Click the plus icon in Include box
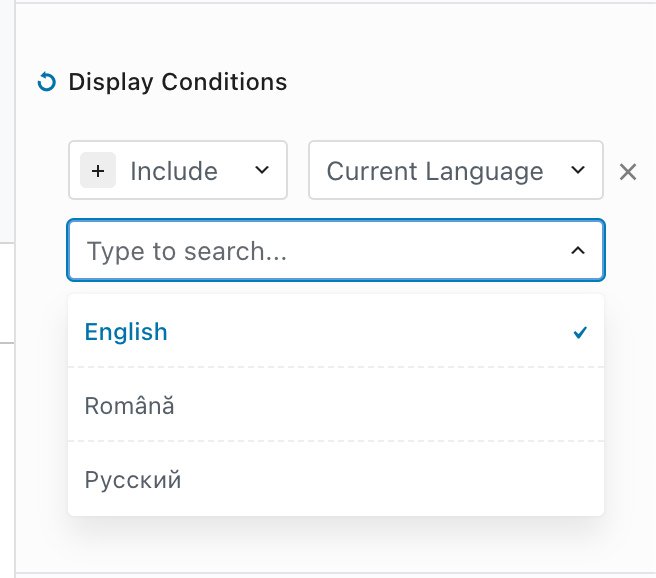This screenshot has height=578, width=656. click(x=98, y=171)
